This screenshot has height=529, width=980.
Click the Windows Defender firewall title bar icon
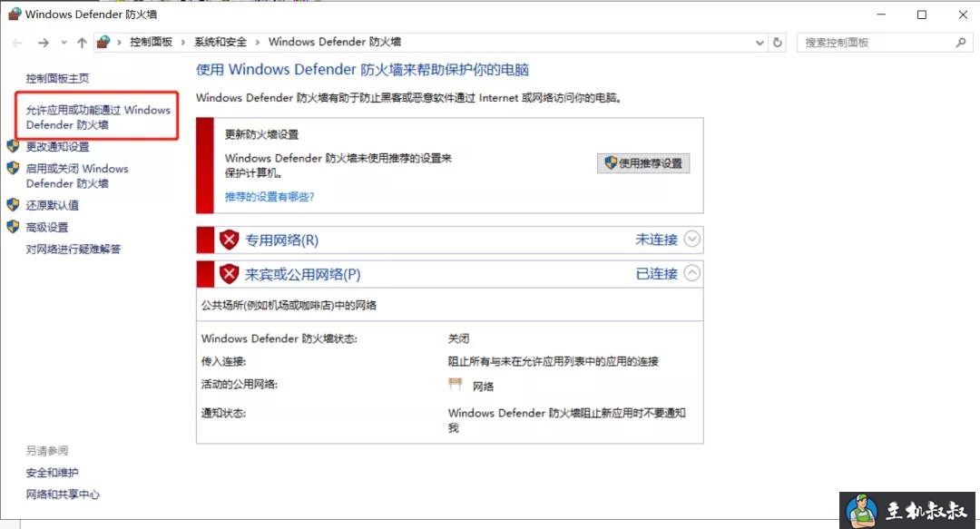(15, 14)
